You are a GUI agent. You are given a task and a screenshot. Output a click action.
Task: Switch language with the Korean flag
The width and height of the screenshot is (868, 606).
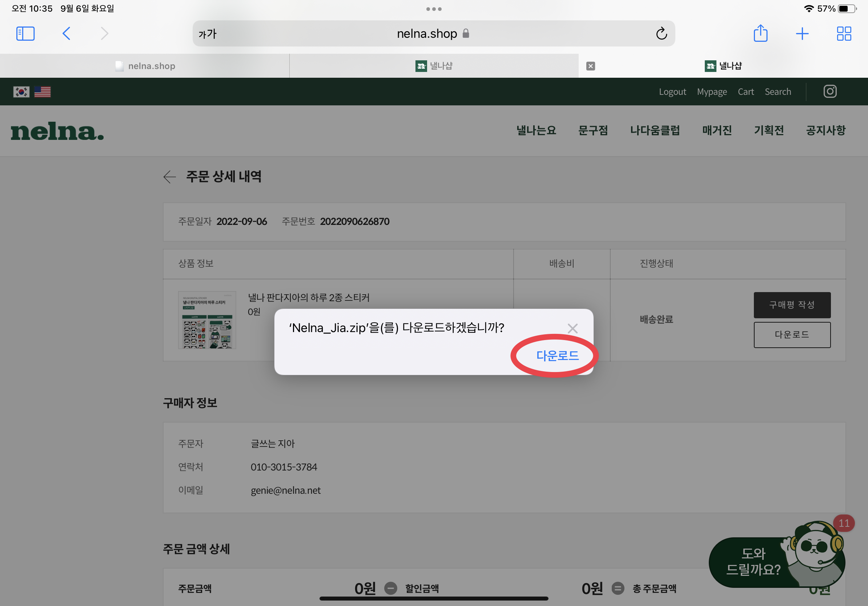click(21, 92)
